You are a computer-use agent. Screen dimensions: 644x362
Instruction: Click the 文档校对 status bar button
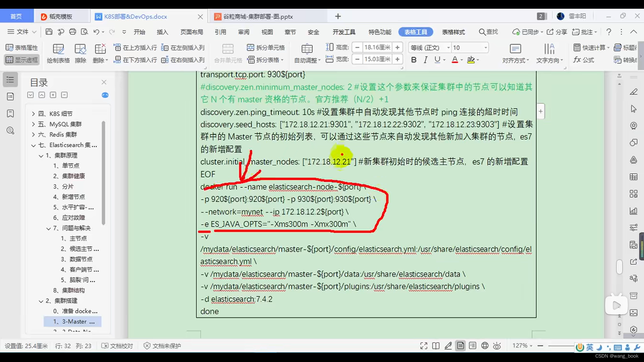(117, 346)
